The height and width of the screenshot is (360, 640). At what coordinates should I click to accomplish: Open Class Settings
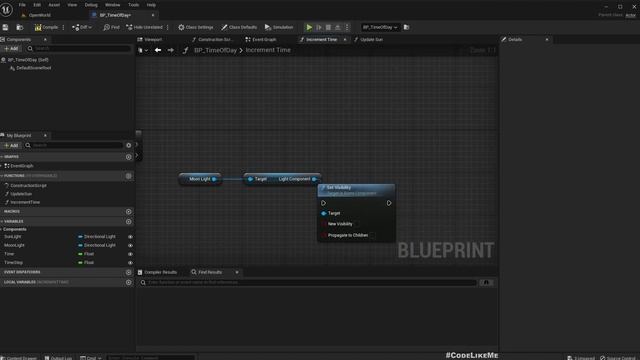point(196,27)
